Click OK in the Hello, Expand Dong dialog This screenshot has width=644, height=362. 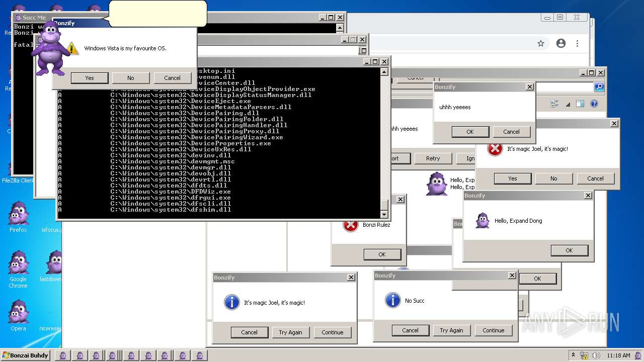(x=569, y=250)
